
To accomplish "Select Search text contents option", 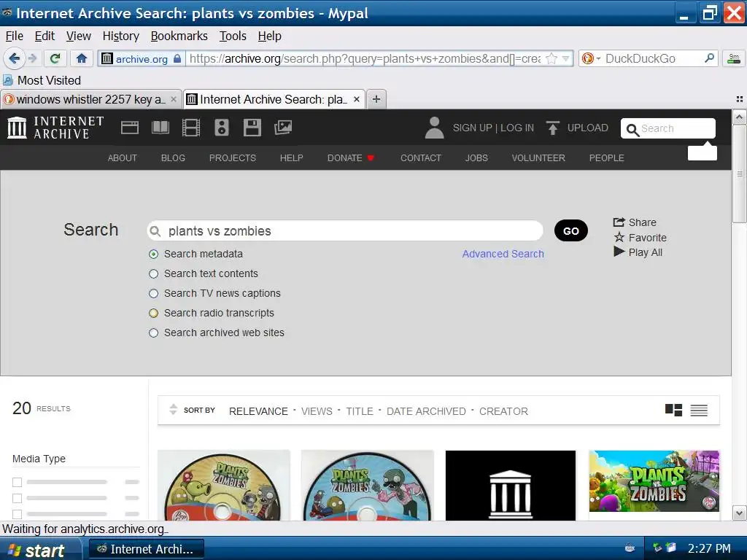I will pyautogui.click(x=153, y=274).
